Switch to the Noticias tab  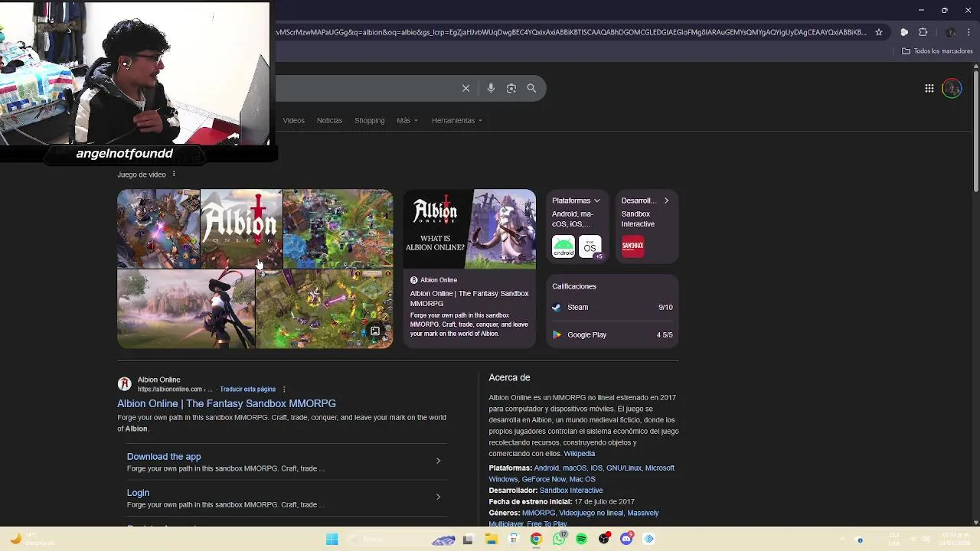[329, 120]
